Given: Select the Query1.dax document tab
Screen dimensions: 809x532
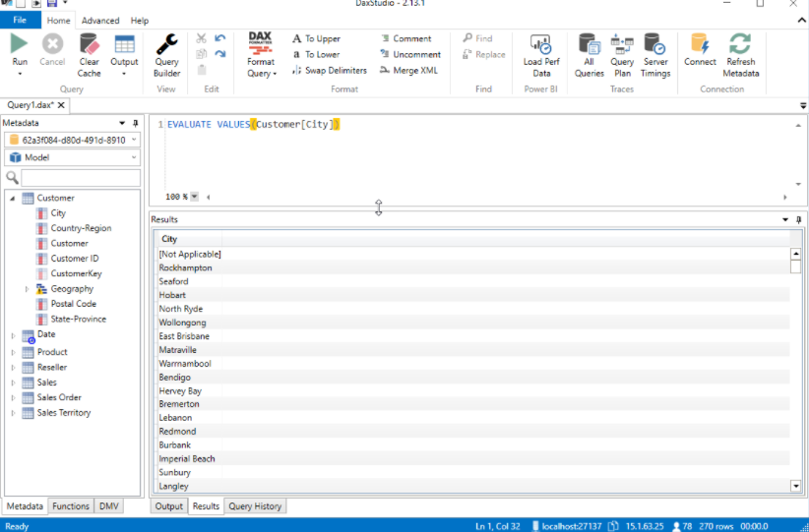Looking at the screenshot, I should click(x=31, y=105).
